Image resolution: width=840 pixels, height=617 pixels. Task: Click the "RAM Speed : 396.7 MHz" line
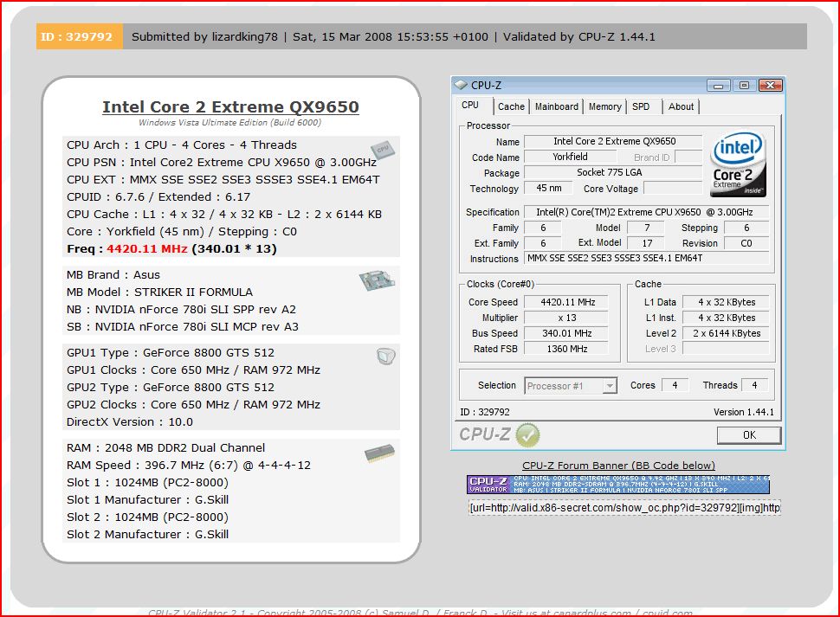(x=189, y=465)
